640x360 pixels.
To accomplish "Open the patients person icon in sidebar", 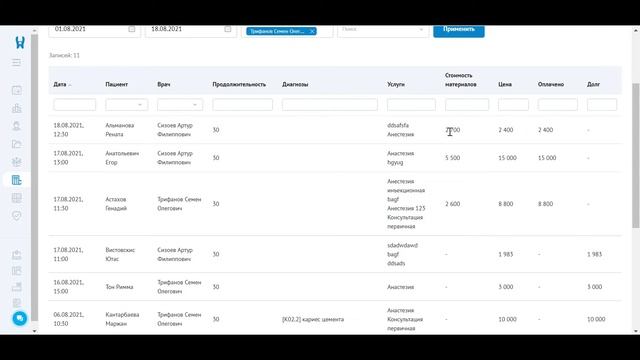I will point(16,126).
